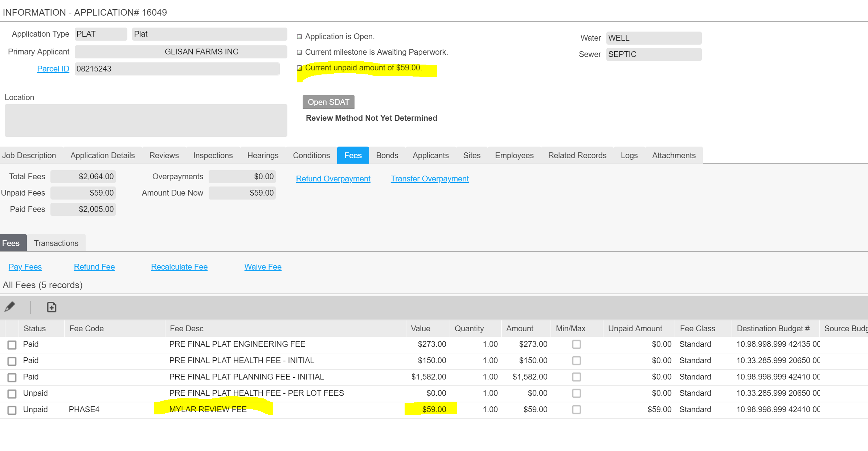The height and width of the screenshot is (451, 868).
Task: Go to the Reviews tab
Action: tap(164, 155)
